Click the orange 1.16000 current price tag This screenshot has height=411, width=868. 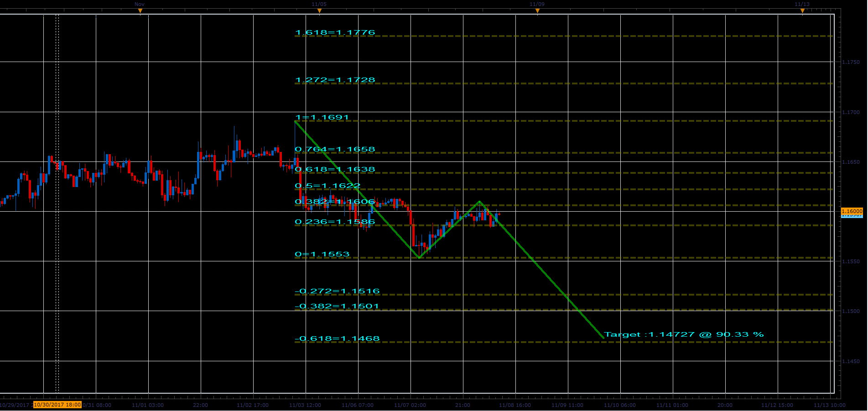pos(852,211)
